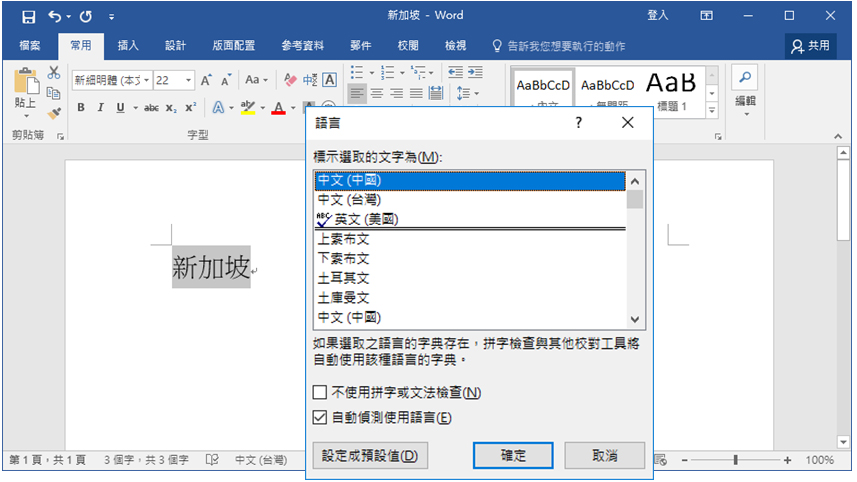Click Sign in (登入) link
The height and width of the screenshot is (482, 857).
[x=658, y=15]
